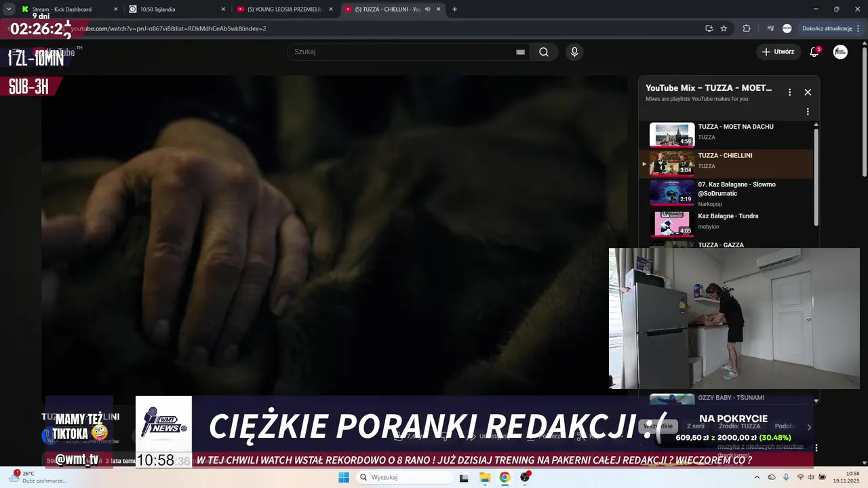Viewport: 868px width, 488px height.
Task: Open the 26°C weather widget
Action: tap(37, 477)
